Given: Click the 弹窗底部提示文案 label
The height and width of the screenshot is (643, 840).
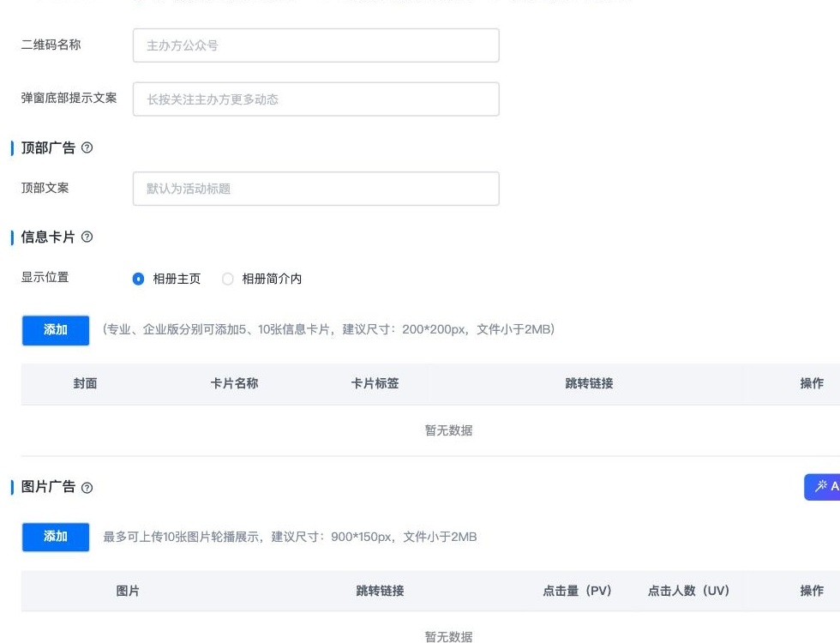Looking at the screenshot, I should 69,98.
